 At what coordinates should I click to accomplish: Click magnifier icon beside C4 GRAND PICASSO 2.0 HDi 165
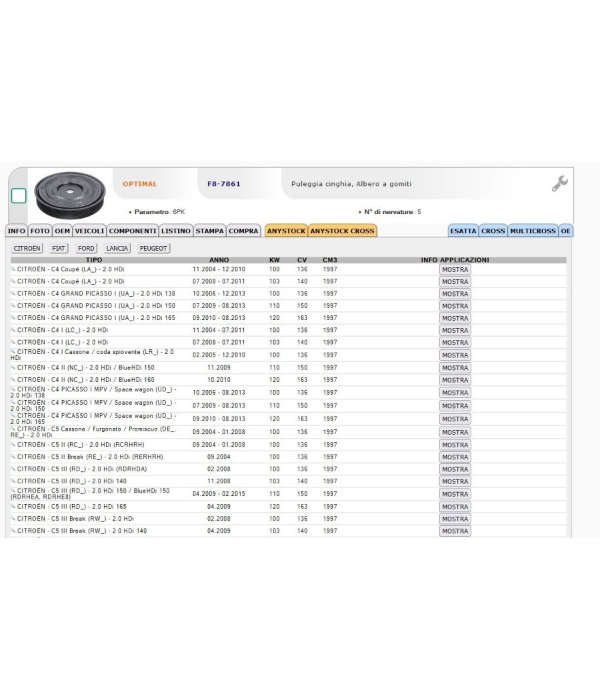coord(13,317)
